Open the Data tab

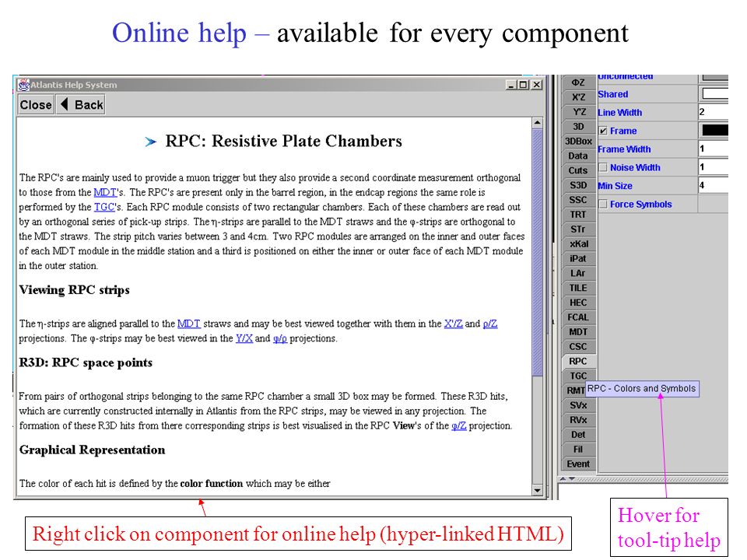(x=578, y=156)
